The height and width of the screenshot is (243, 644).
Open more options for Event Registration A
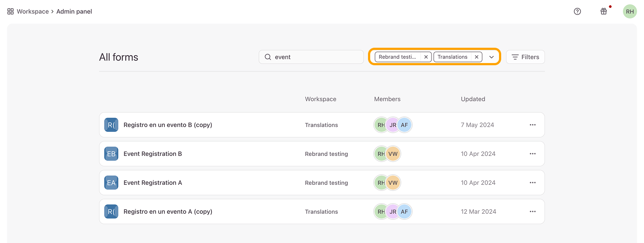[533, 183]
